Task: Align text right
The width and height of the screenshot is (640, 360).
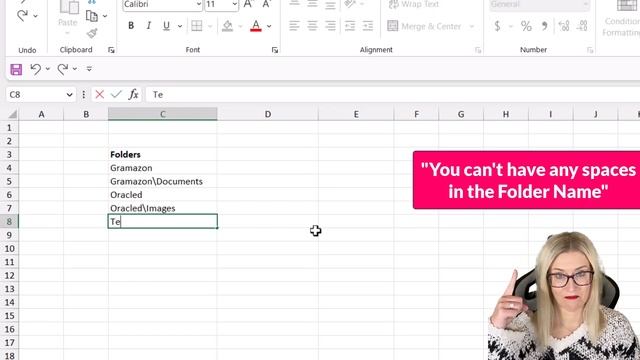Action: coord(330,26)
